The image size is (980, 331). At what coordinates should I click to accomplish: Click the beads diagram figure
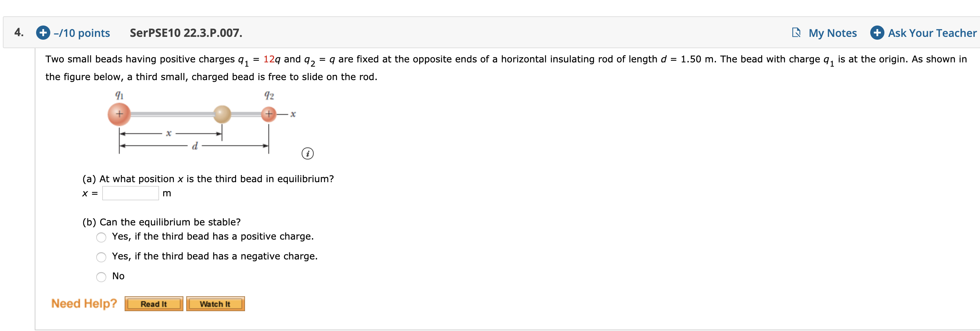tap(194, 122)
